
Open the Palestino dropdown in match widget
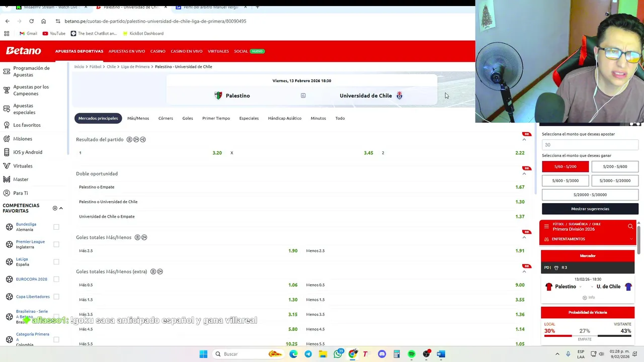[x=581, y=287]
